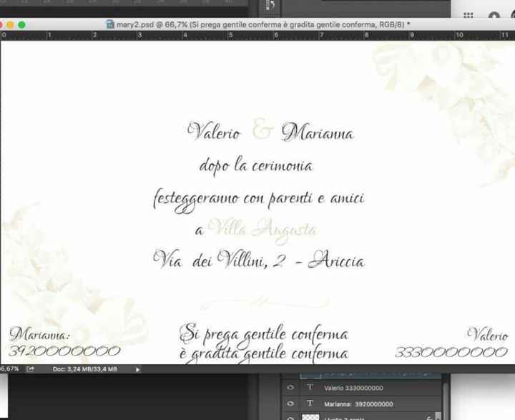Click the export icon in the status bar
Screen dimensions: 515x420
pyautogui.click(x=30, y=369)
